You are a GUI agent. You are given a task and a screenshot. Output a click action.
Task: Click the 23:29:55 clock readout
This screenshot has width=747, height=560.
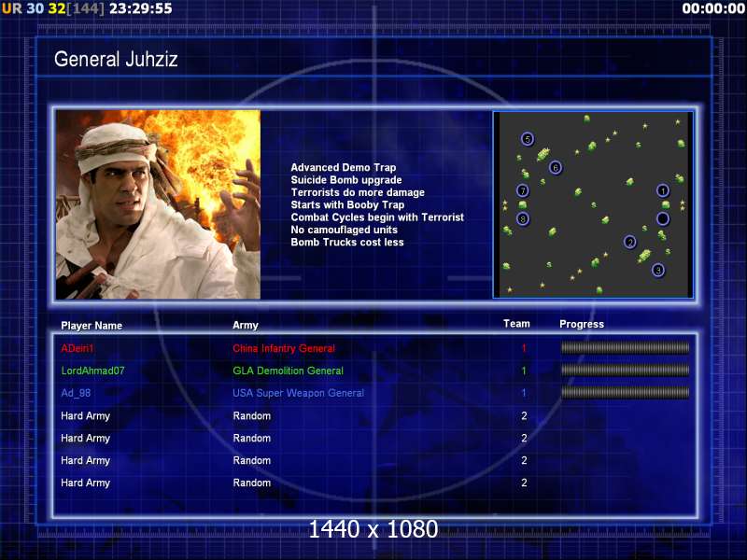(x=141, y=8)
